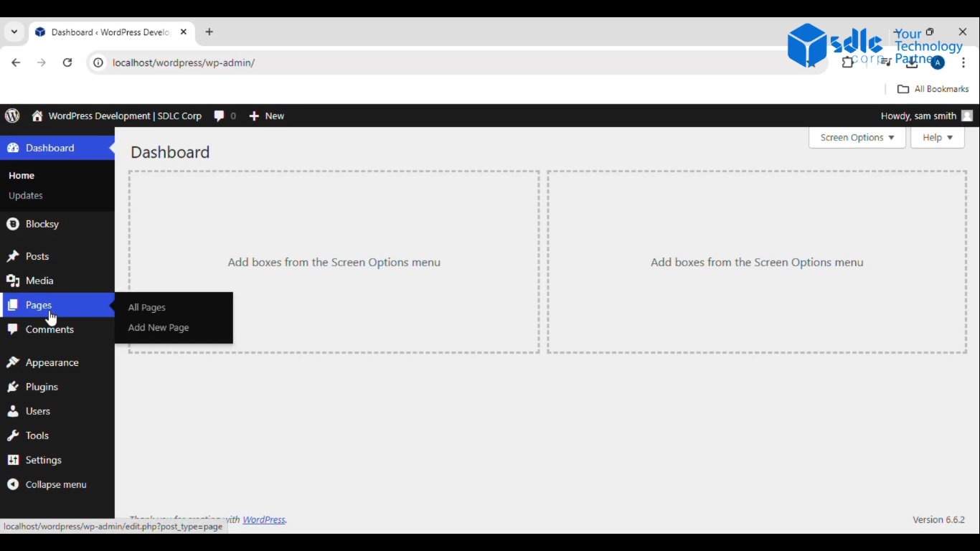Image resolution: width=980 pixels, height=551 pixels.
Task: Click the plus icon next to New
Action: click(254, 116)
